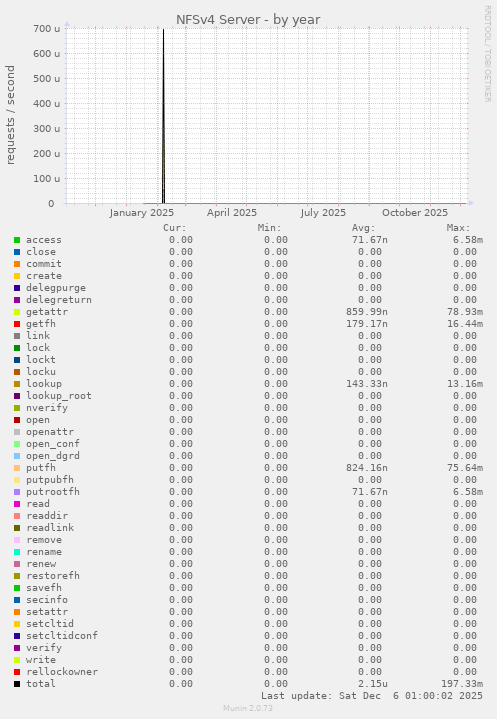Click the lookup legend color square
Screen dimensions: 497x719
17,384
